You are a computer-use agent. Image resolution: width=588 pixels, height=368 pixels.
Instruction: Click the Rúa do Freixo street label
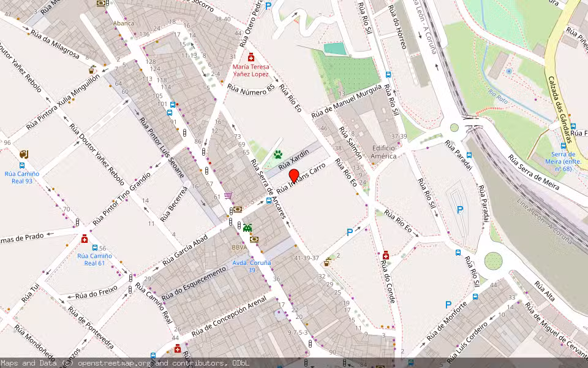96,292
